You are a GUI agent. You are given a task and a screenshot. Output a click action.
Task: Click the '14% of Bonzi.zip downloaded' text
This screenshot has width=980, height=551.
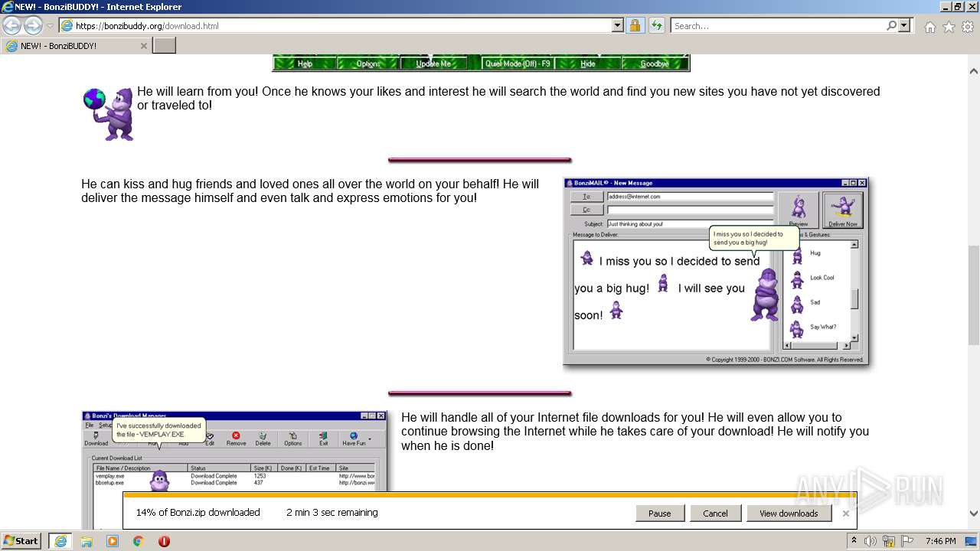point(198,513)
